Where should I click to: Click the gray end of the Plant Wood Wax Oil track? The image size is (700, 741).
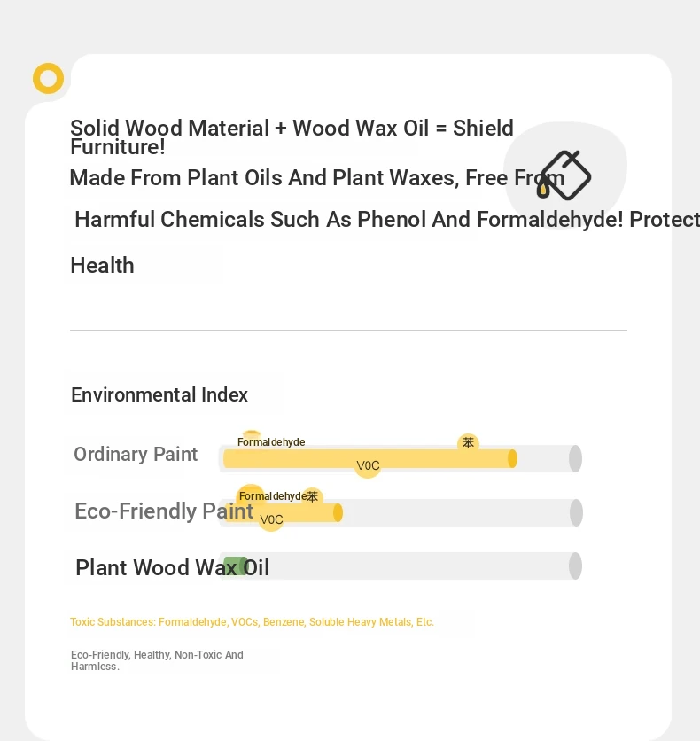pyautogui.click(x=575, y=565)
